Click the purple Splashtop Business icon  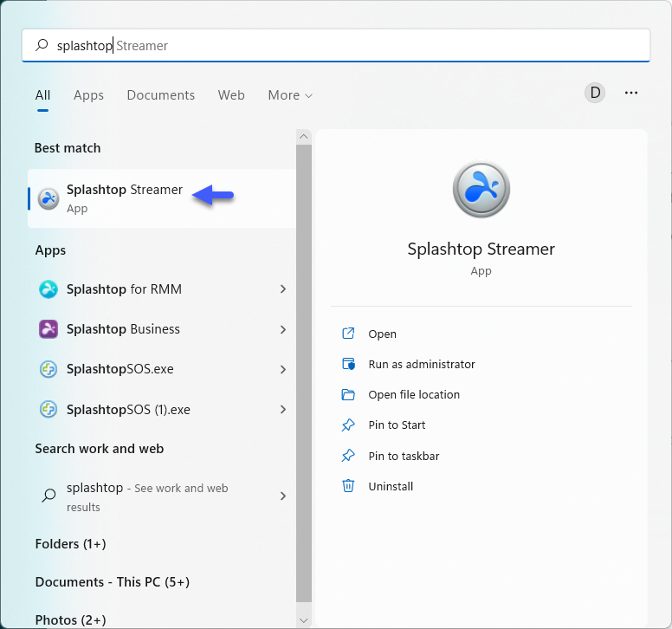[48, 329]
